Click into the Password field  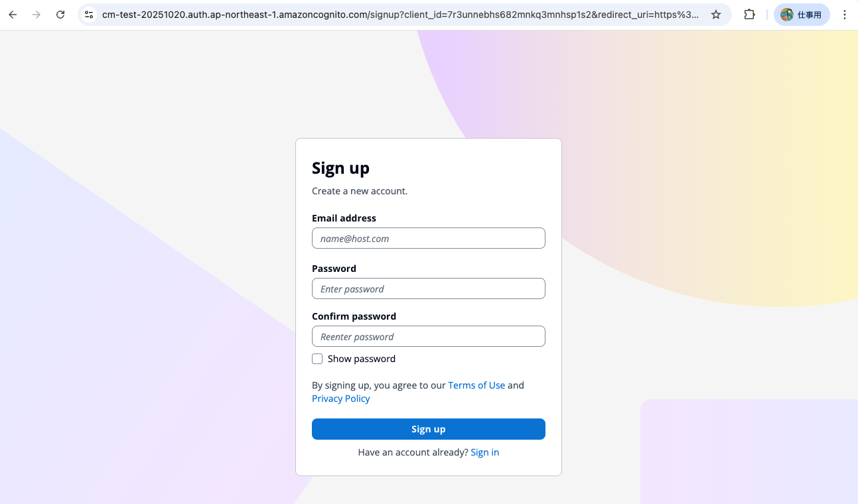click(428, 289)
